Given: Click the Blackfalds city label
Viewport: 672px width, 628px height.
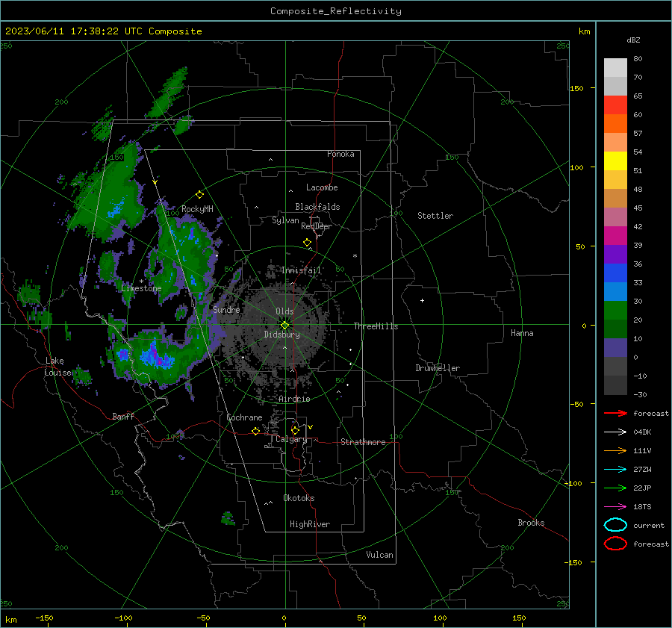Looking at the screenshot, I should click(317, 207).
